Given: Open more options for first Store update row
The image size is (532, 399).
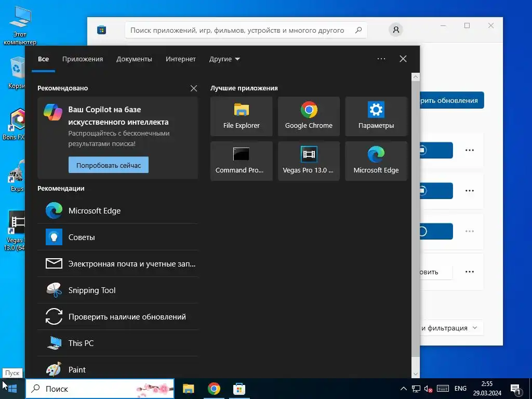Looking at the screenshot, I should pos(470,150).
